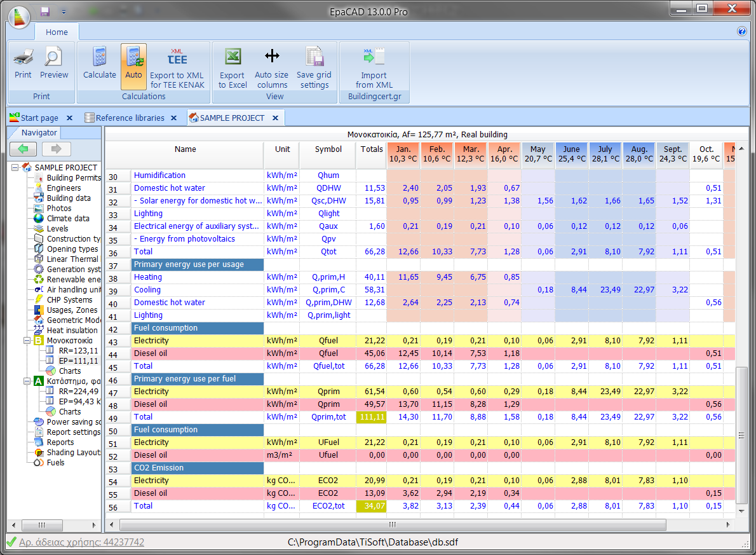Click the navigator back arrow button
This screenshot has height=555, width=756.
(23, 149)
